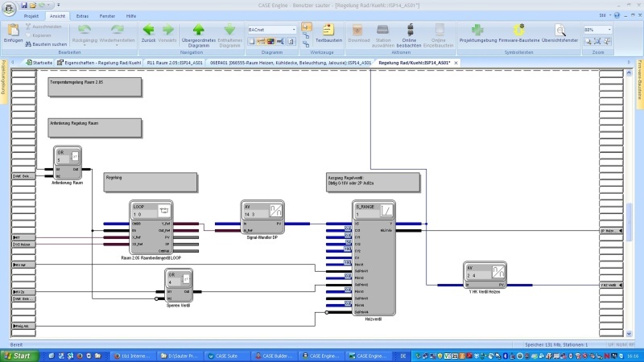This screenshot has height=362, width=644.
Task: Click the vertical scrollbar down arrow
Action: [629, 334]
